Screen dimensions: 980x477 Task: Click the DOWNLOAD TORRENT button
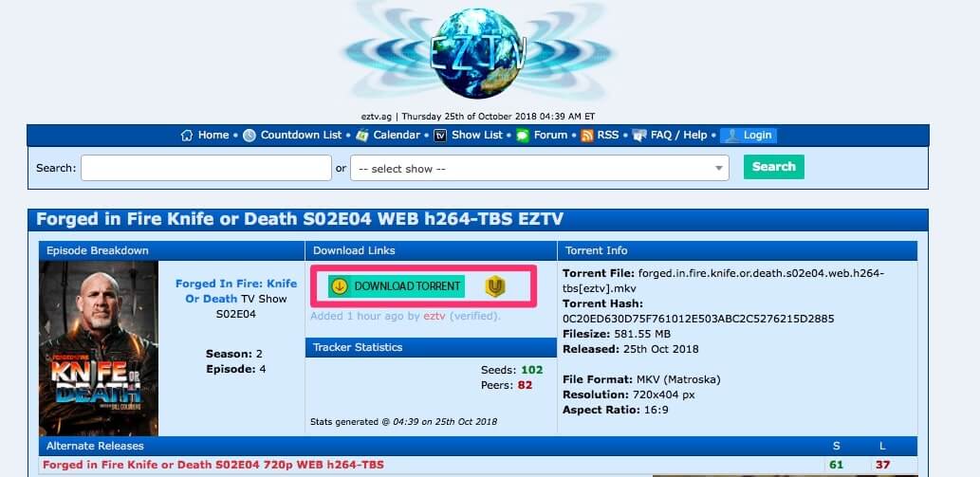[x=397, y=286]
